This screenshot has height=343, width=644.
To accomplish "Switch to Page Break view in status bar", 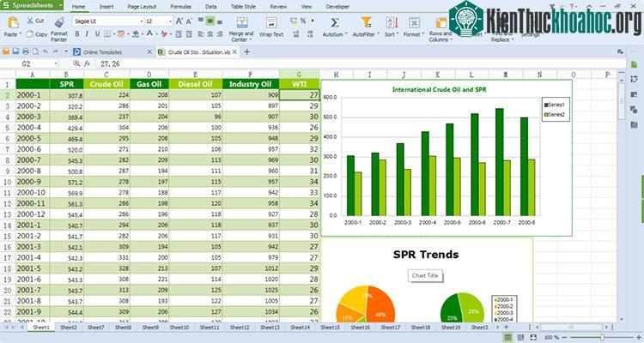I will click(x=520, y=337).
